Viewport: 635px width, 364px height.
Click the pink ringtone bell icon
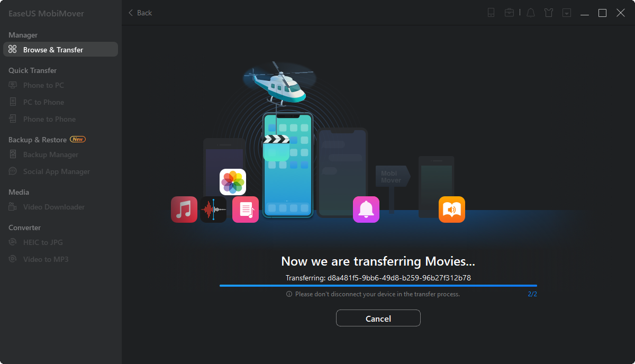366,210
